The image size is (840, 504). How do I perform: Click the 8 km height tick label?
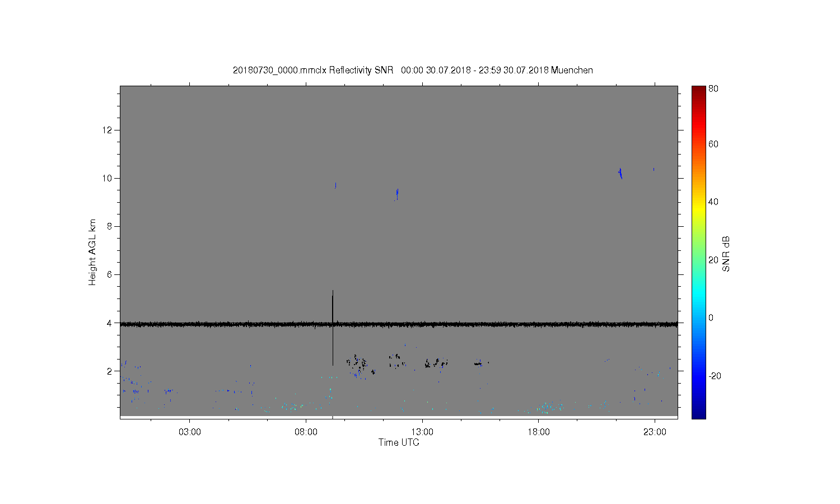110,227
